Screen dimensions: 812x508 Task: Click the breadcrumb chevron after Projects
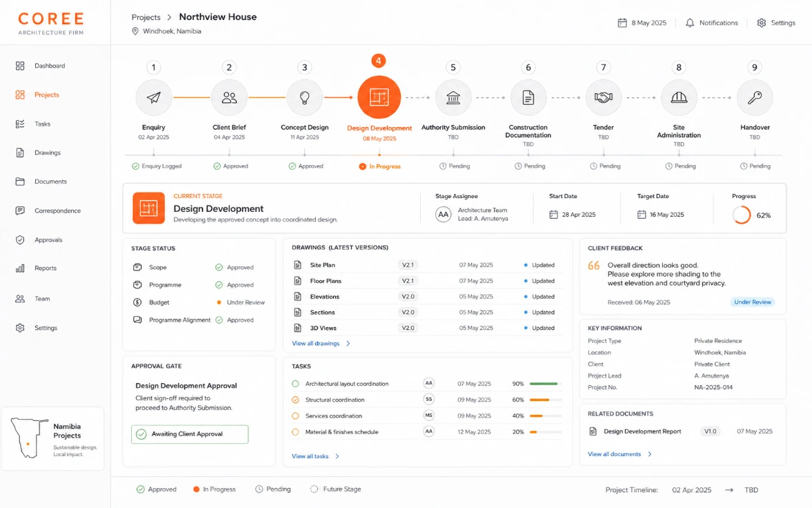169,18
